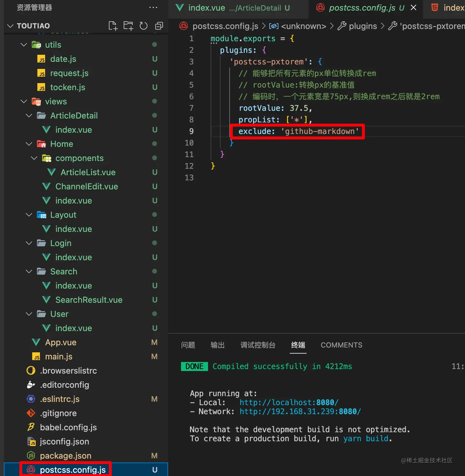Collapse the Layout folder

tap(29, 215)
